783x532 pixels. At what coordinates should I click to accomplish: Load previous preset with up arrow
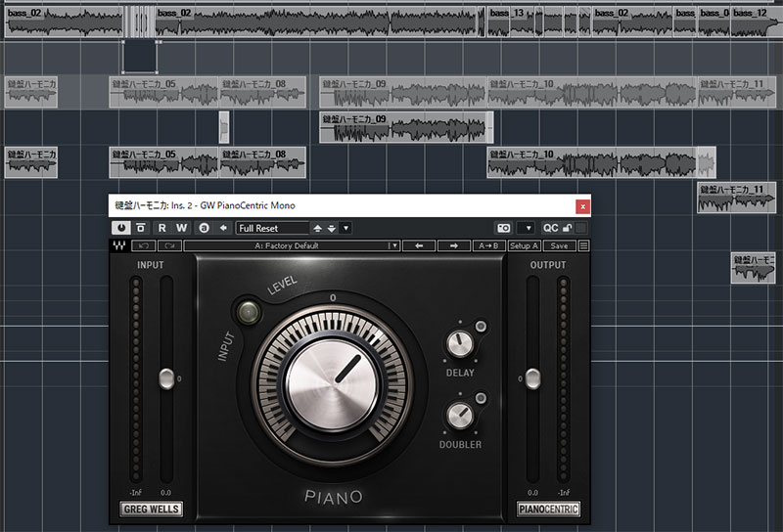click(317, 228)
